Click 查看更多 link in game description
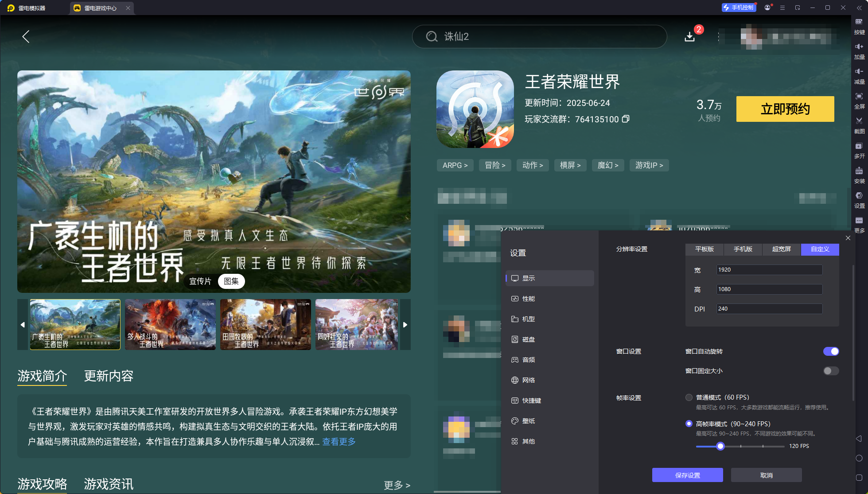Viewport: 868px width, 494px height. tap(339, 442)
